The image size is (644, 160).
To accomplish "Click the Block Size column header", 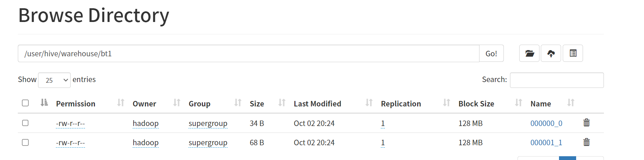I will [x=476, y=104].
